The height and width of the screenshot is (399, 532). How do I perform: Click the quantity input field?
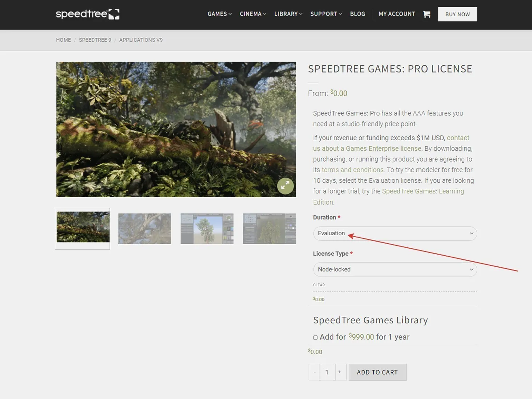(x=327, y=372)
